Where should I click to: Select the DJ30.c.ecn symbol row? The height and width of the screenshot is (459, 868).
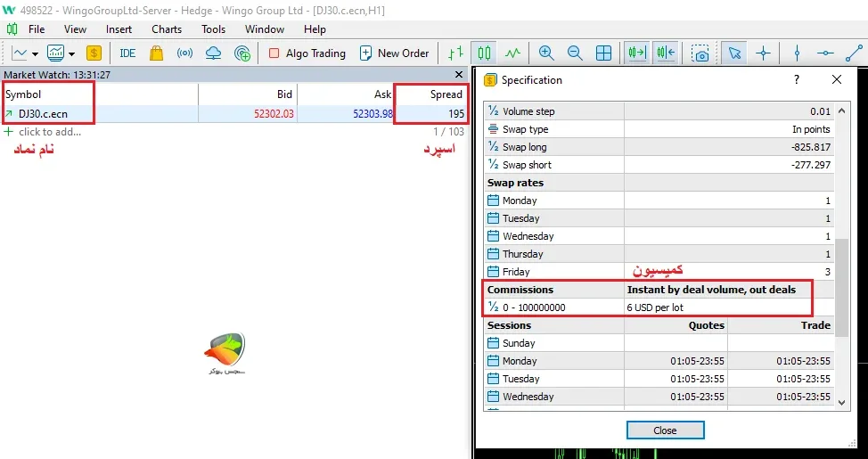(233, 114)
